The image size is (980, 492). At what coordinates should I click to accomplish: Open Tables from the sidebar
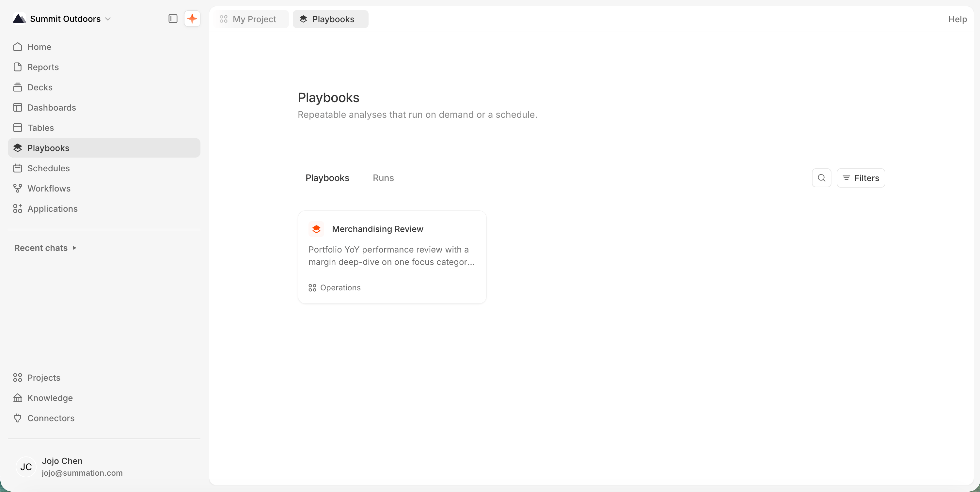[104, 128]
